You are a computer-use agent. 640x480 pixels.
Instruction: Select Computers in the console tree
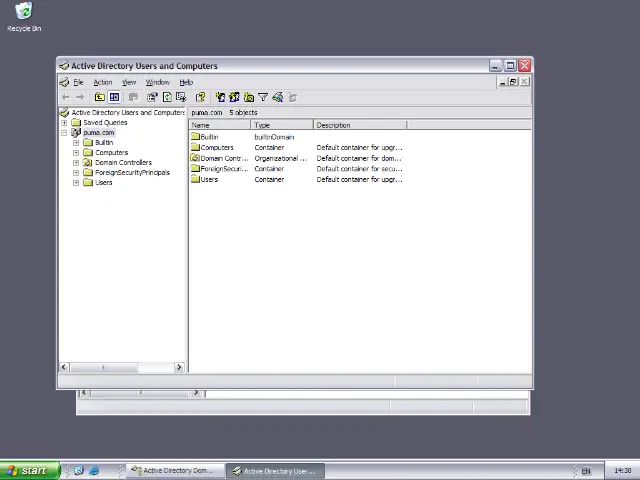click(111, 152)
